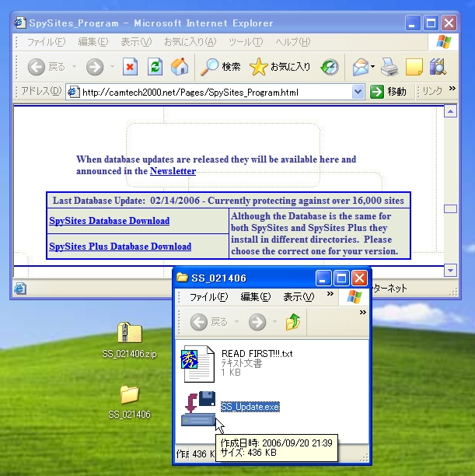The width and height of the screenshot is (475, 476).
Task: Click the Research books toolbar icon
Action: point(438,67)
